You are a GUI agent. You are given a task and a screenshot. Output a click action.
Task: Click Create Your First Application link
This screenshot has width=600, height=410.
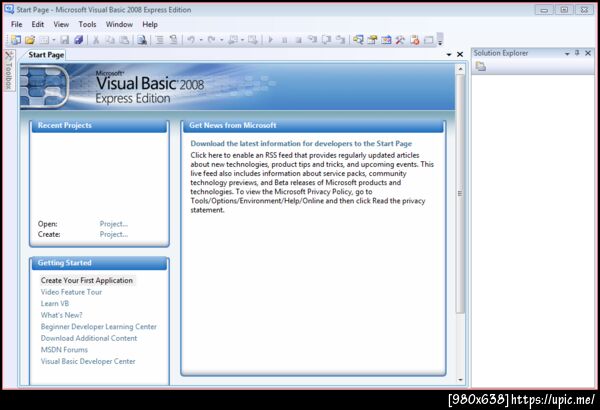pos(87,280)
